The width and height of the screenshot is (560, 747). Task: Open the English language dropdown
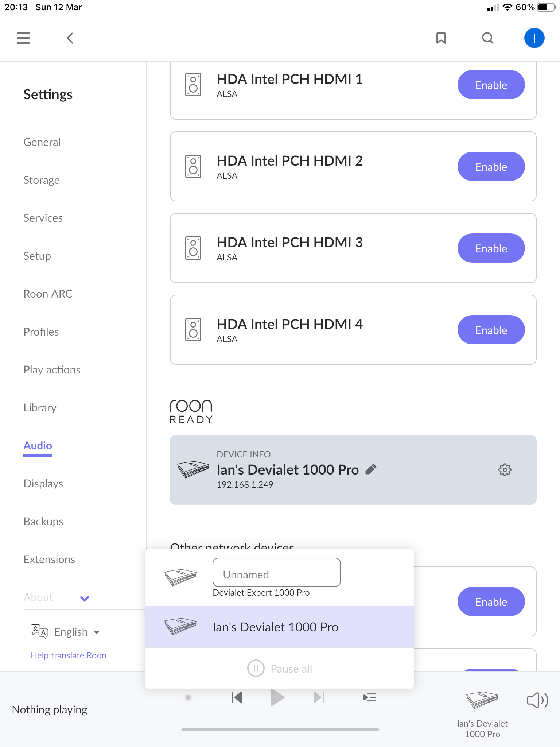coord(77,632)
